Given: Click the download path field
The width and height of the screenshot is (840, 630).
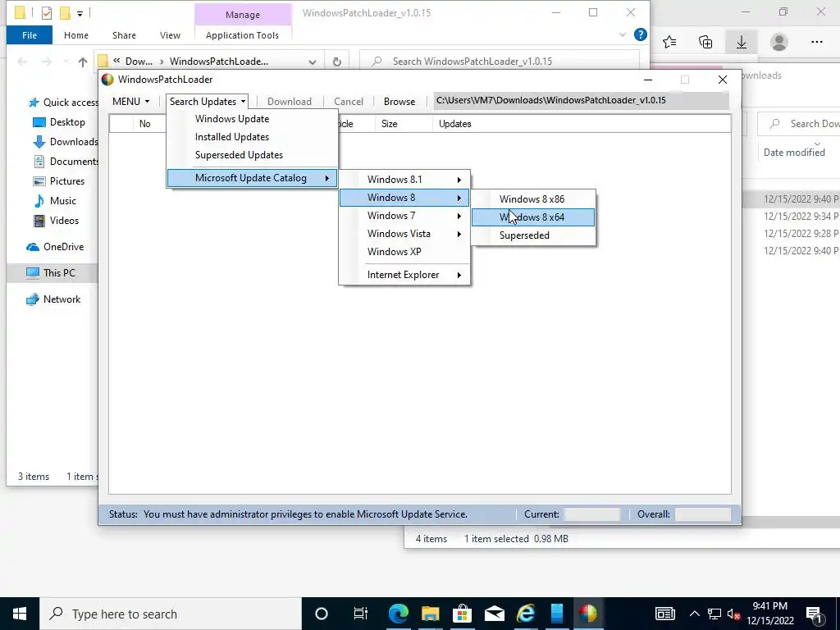Looking at the screenshot, I should 582,100.
